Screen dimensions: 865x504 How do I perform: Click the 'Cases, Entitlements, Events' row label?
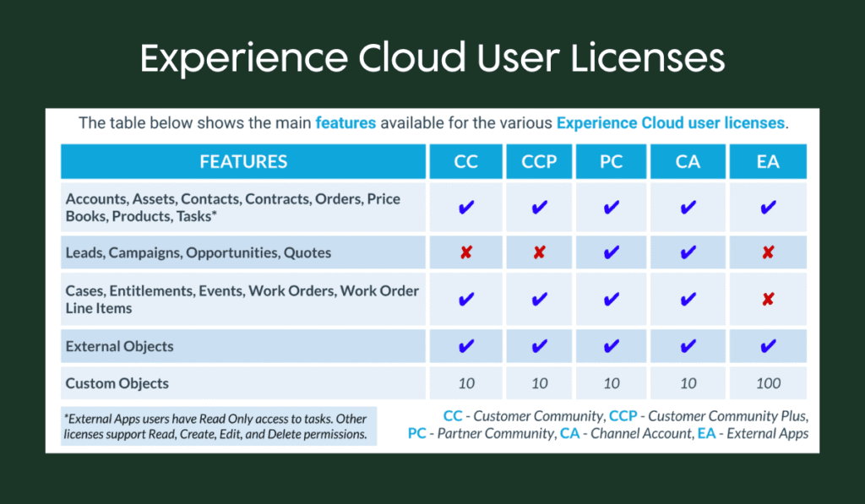pyautogui.click(x=242, y=300)
